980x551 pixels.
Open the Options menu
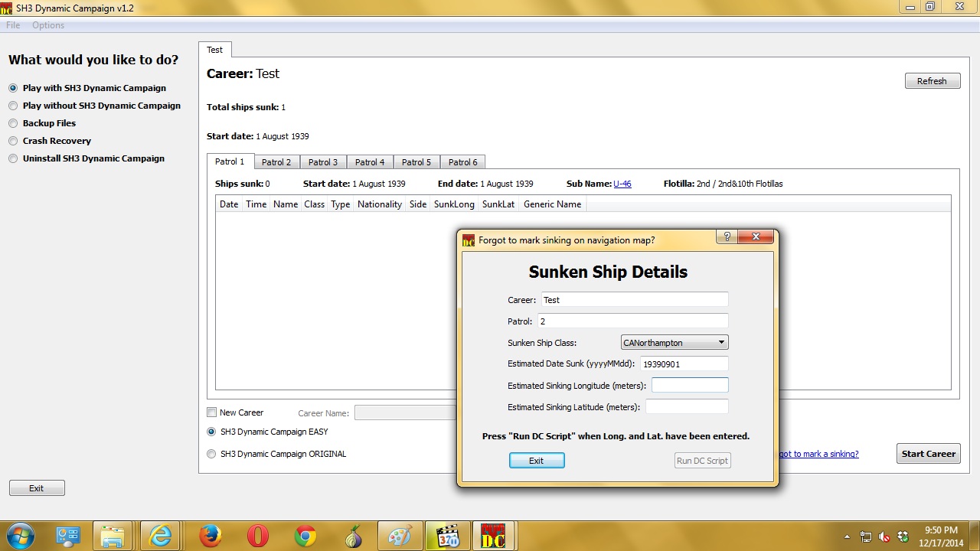[48, 25]
